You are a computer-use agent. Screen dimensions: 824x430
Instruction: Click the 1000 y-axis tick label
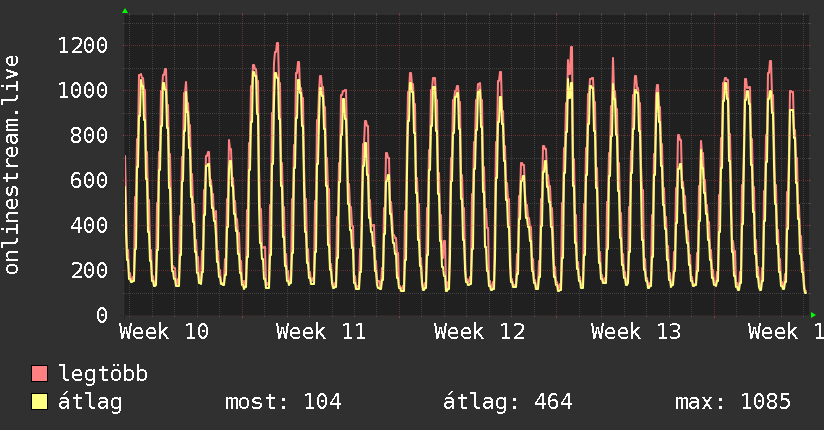(83, 90)
